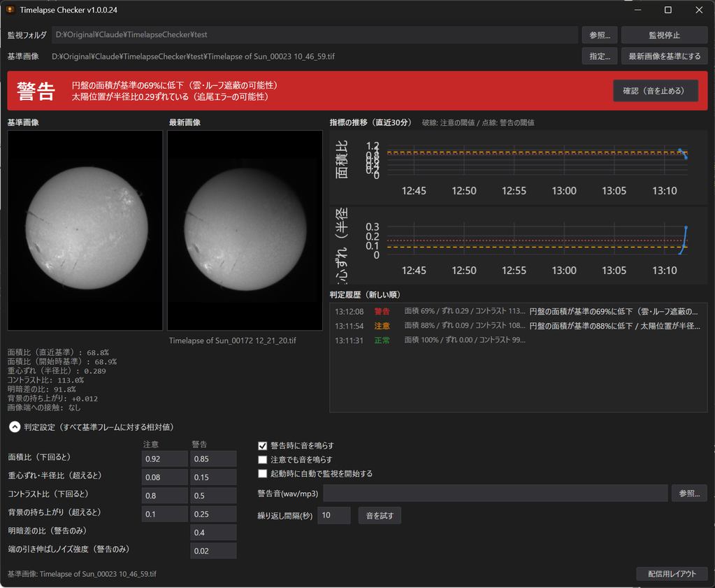
Task: Click 背景の持ち上がり 警告 field 0.25
Action: click(213, 514)
